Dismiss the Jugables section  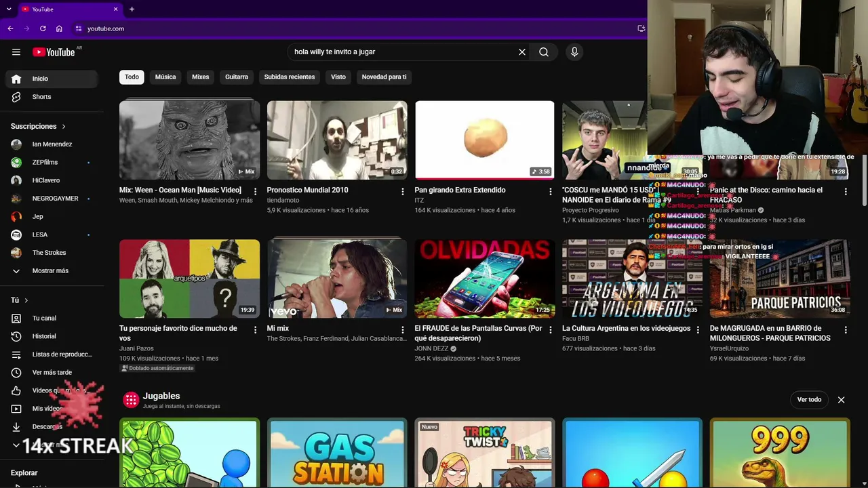pyautogui.click(x=841, y=400)
